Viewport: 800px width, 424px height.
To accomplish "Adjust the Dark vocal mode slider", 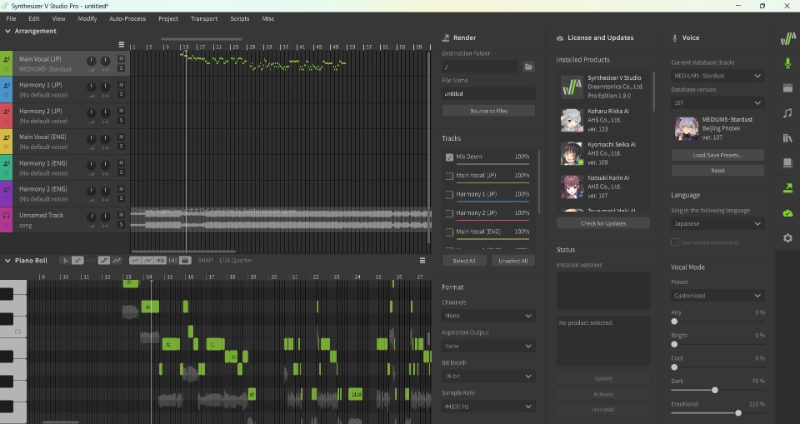I will click(x=715, y=390).
